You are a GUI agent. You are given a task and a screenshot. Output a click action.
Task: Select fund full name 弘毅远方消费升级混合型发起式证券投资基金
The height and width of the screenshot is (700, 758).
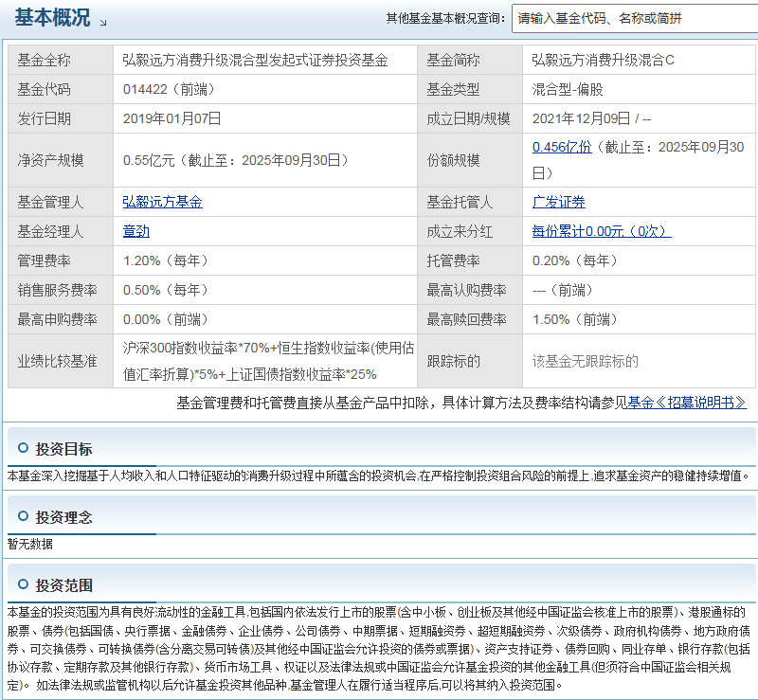255,60
